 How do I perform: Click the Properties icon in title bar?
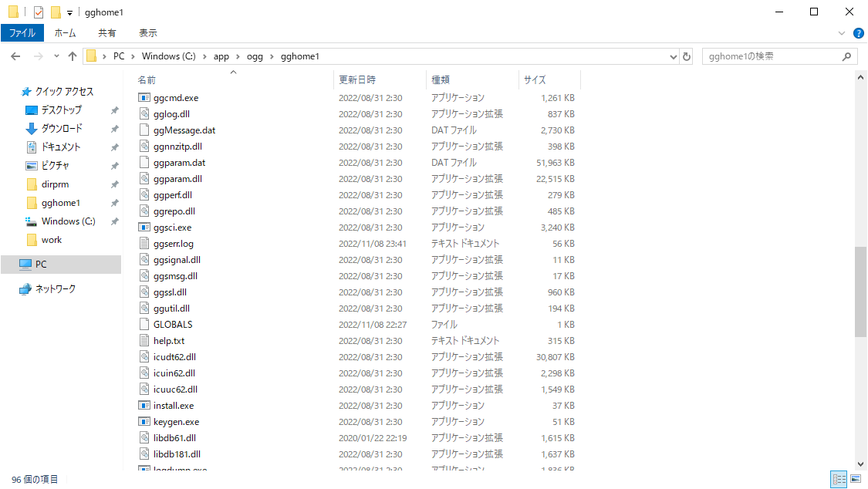[39, 12]
